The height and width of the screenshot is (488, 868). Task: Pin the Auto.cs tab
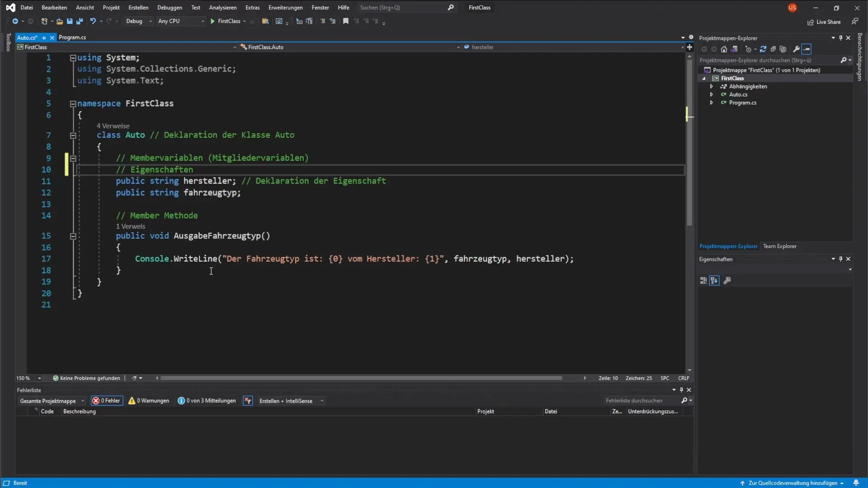tap(44, 38)
